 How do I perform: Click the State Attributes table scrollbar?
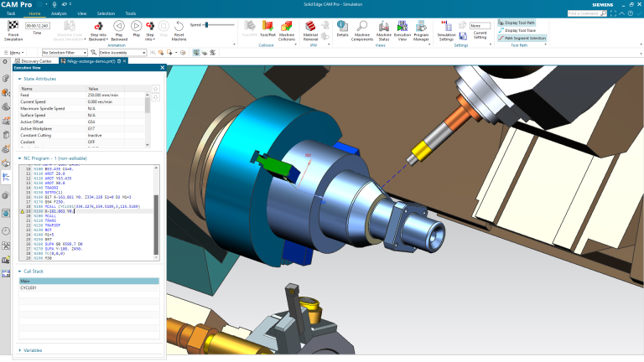click(148, 105)
